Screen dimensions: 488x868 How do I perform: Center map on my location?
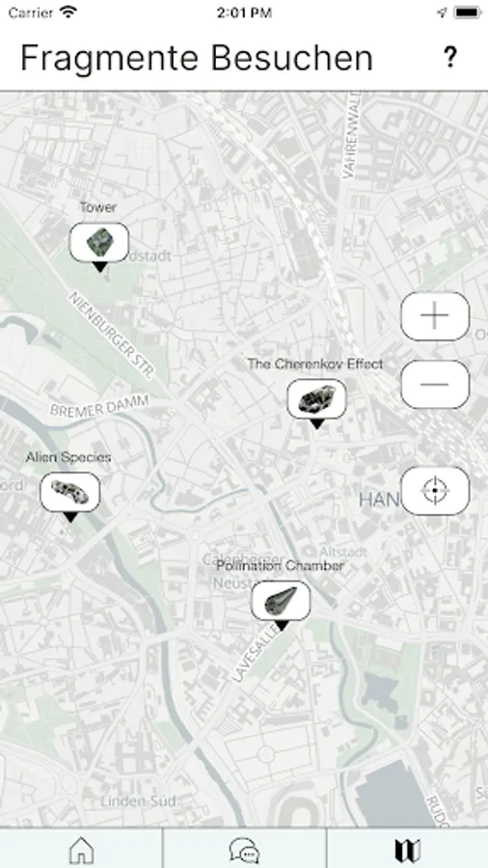[435, 491]
